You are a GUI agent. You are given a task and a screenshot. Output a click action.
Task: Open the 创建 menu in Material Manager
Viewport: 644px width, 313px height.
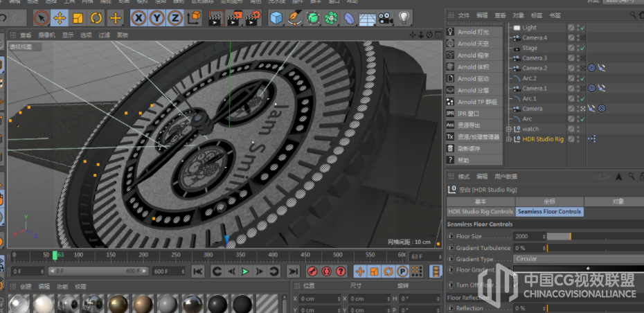coord(26,286)
